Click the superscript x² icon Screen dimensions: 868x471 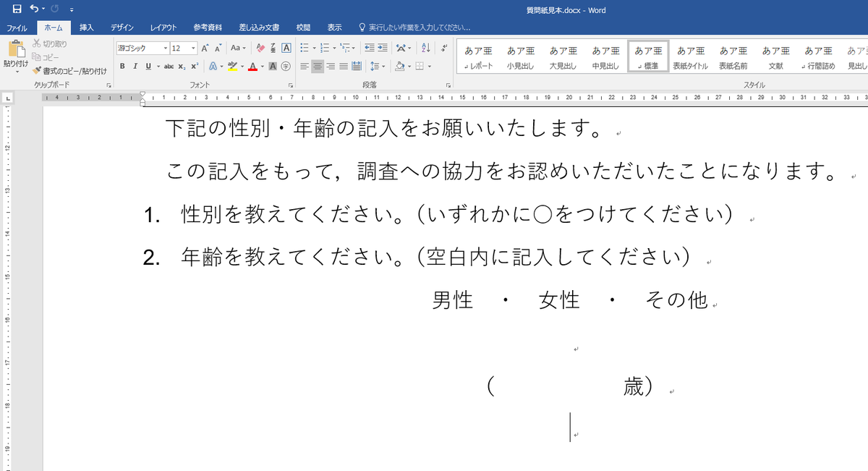click(195, 66)
